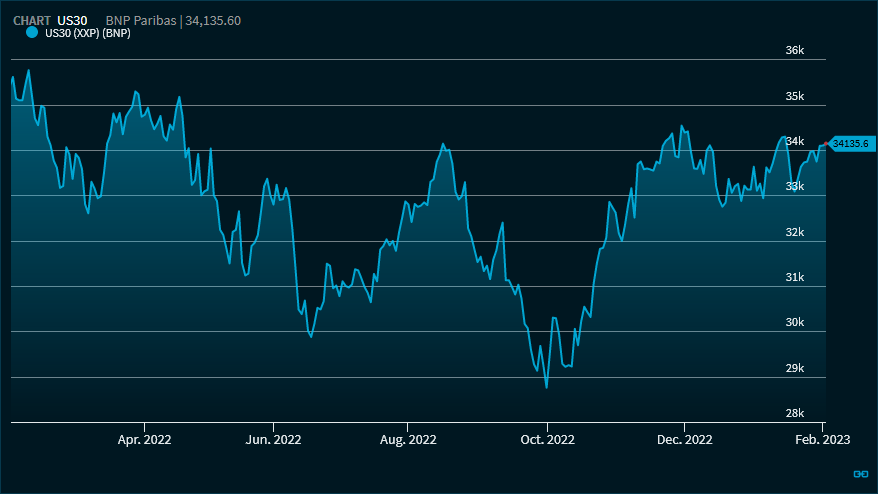Select the Jun. 2022 date axis label

[x=274, y=439]
